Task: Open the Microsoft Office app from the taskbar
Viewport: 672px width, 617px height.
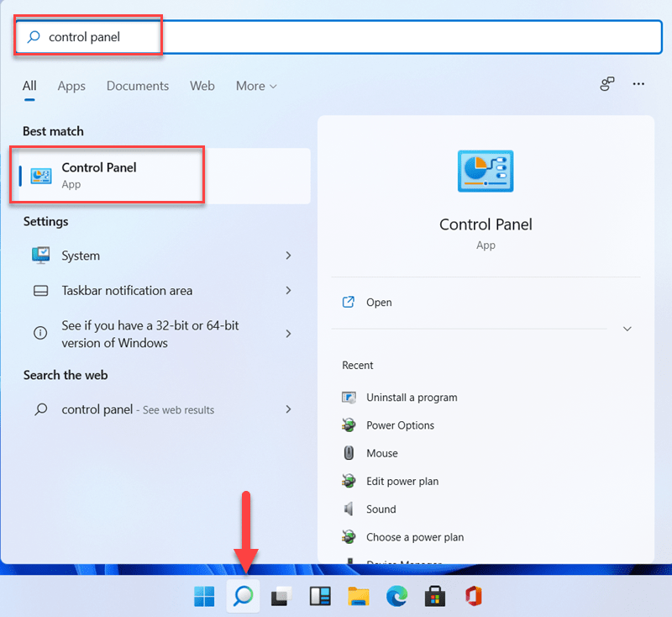Action: tap(473, 597)
